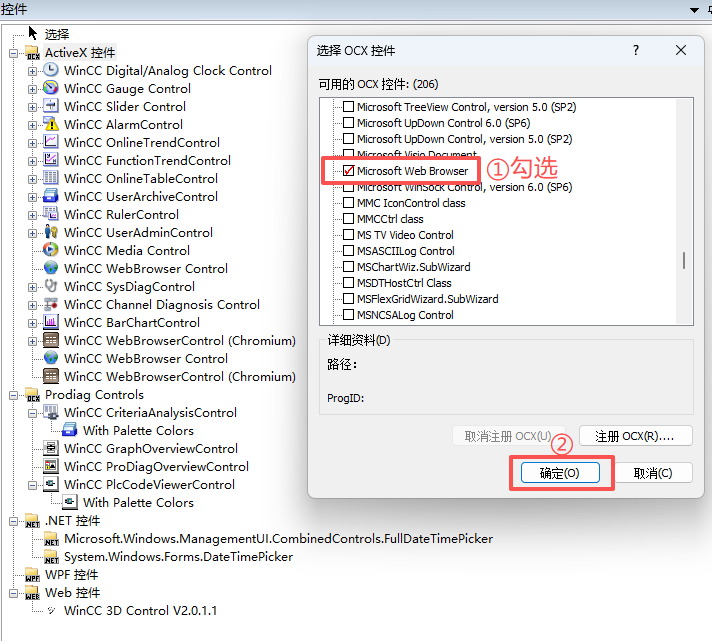
Task: Select the System.Windows.Forms.DateTimePicker icon
Action: tap(51, 557)
